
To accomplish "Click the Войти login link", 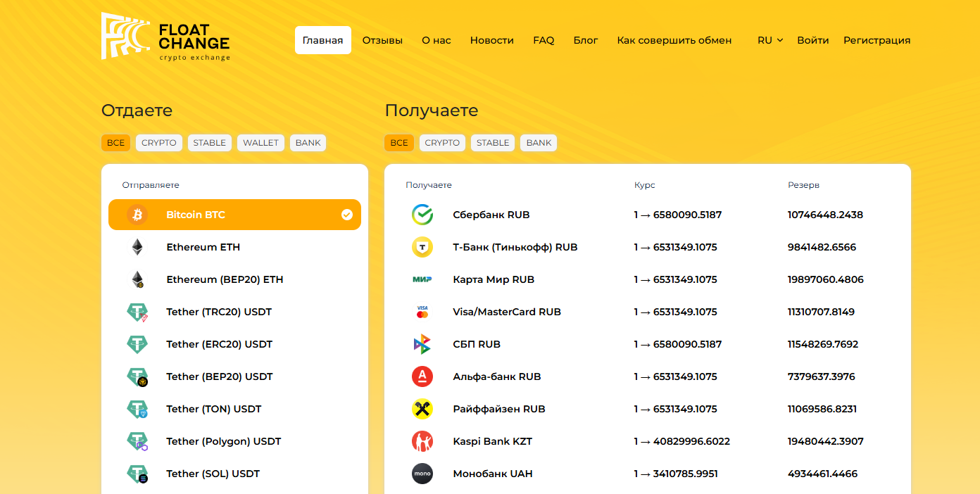I will [x=812, y=40].
